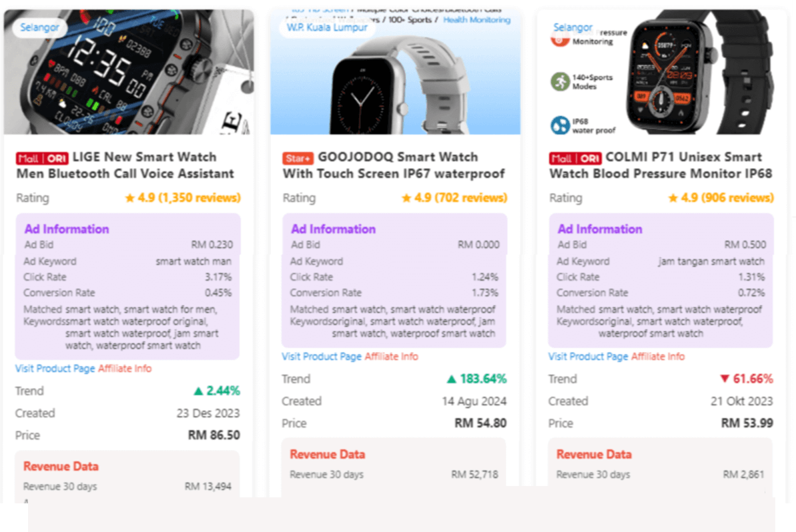Viewport: 796px width, 532px height.
Task: Click the green up arrow beside 183.64% trend
Action: (452, 379)
